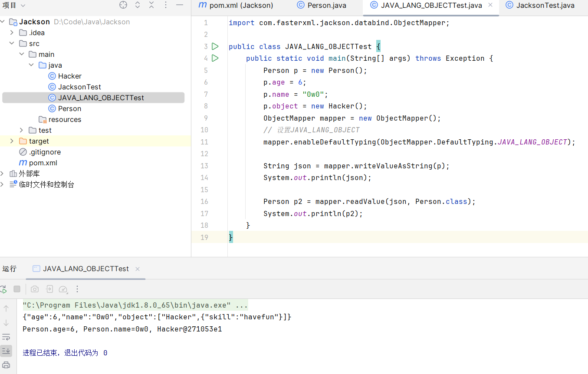
Task: Click the 运行 run panel label
Action: tap(10, 269)
